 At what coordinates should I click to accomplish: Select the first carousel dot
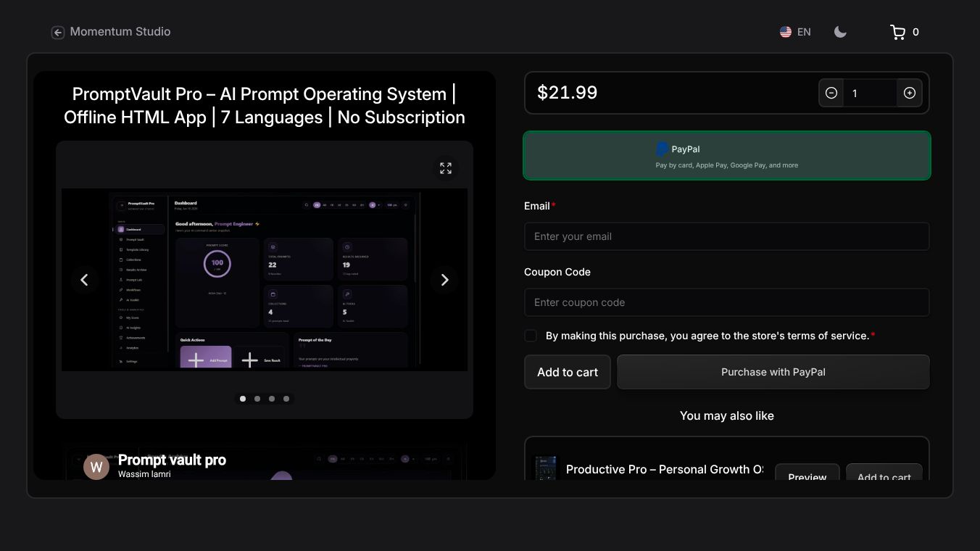pyautogui.click(x=243, y=399)
